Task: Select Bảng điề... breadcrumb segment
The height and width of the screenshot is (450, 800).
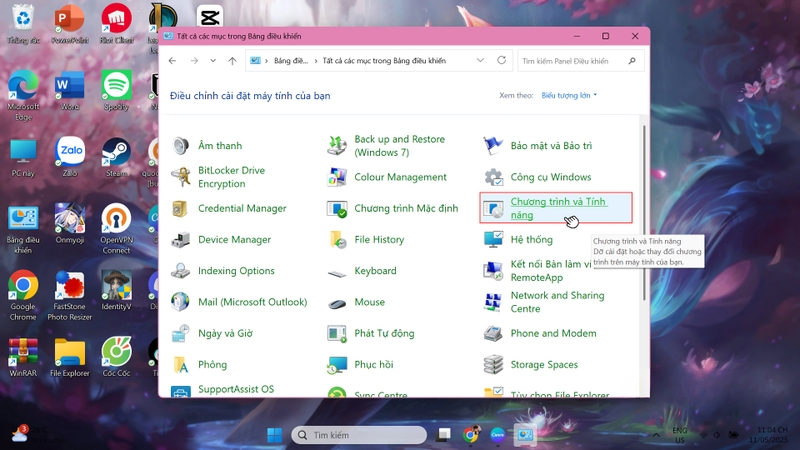Action: coord(291,61)
